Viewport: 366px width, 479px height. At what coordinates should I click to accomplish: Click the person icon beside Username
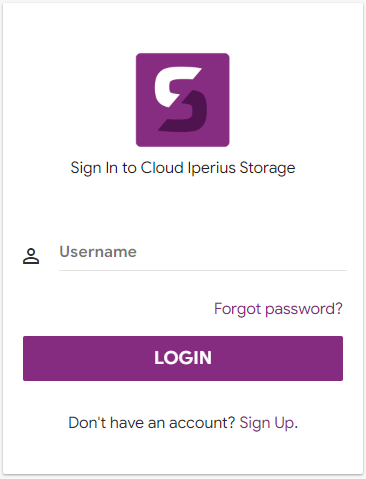click(x=31, y=256)
